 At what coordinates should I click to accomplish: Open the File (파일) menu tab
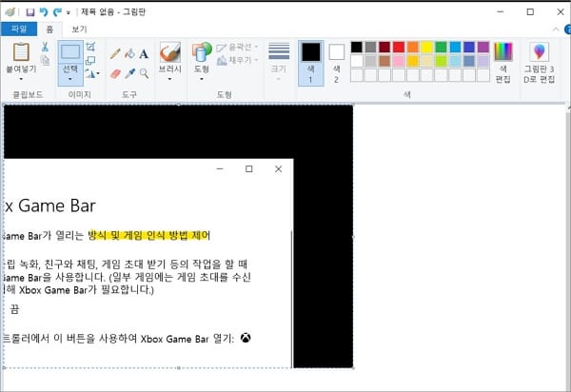(x=19, y=29)
